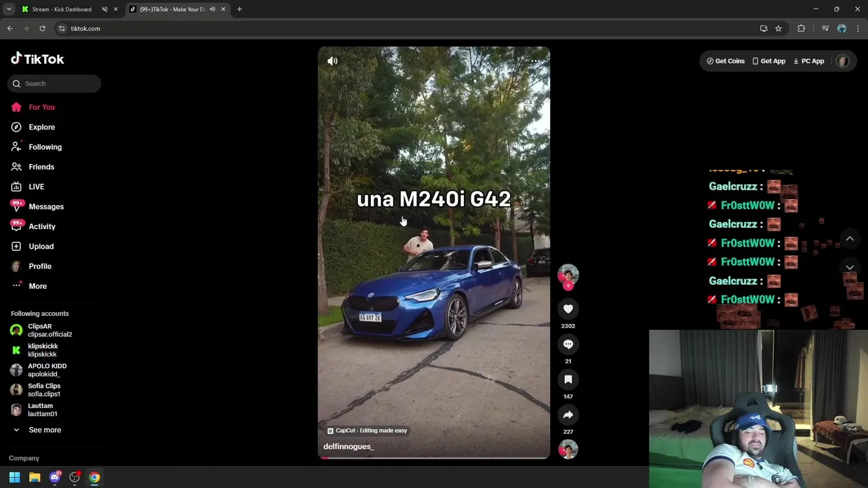The width and height of the screenshot is (868, 488).
Task: Click PC App download button
Action: [808, 61]
